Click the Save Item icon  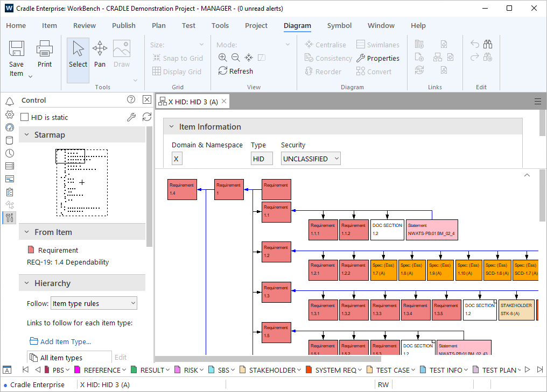pos(16,49)
